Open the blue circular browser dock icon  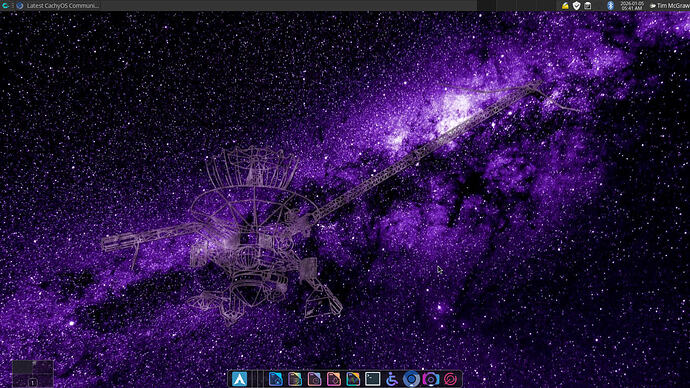411,379
